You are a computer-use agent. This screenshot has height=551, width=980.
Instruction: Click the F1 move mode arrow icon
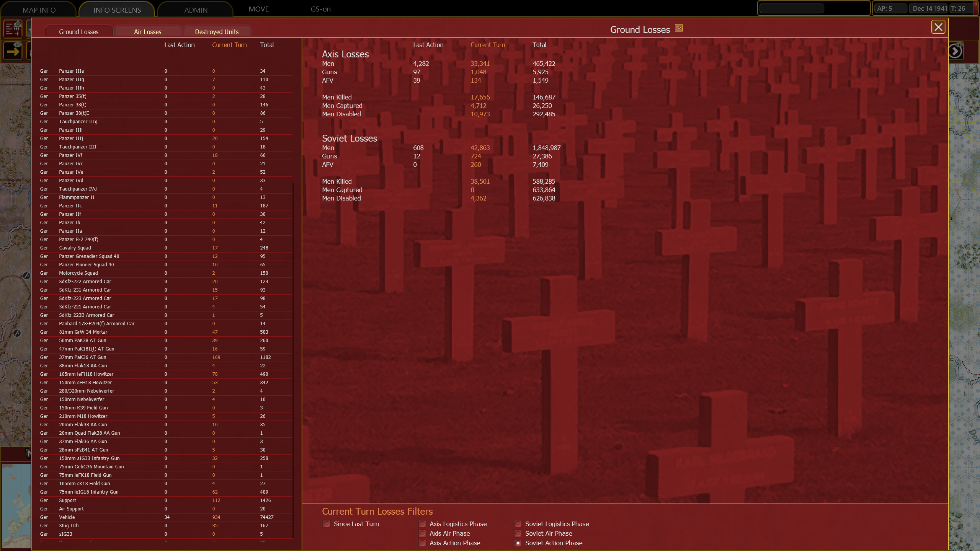tap(13, 51)
